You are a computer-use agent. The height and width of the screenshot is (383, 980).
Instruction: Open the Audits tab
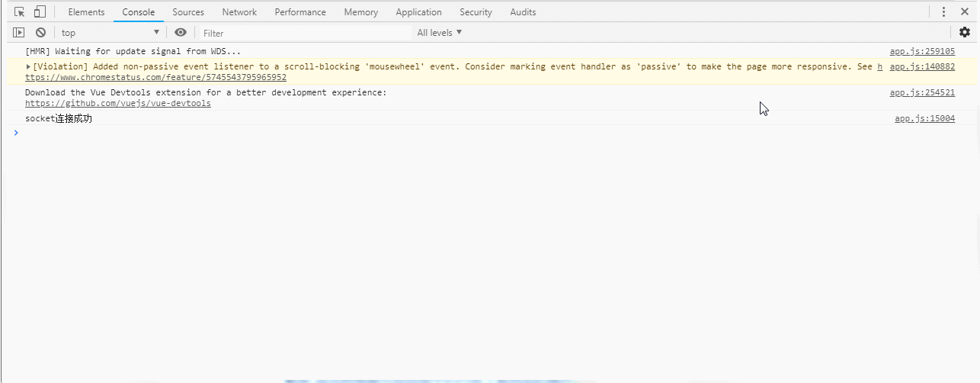pos(523,12)
